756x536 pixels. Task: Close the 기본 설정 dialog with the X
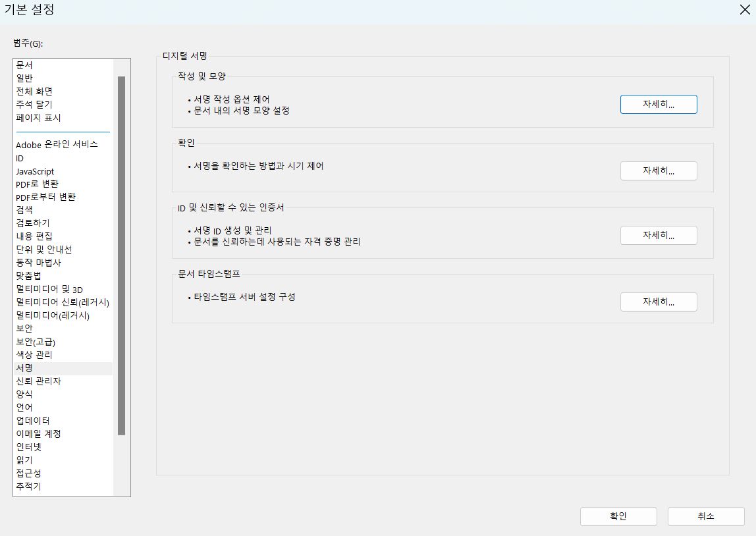(745, 10)
